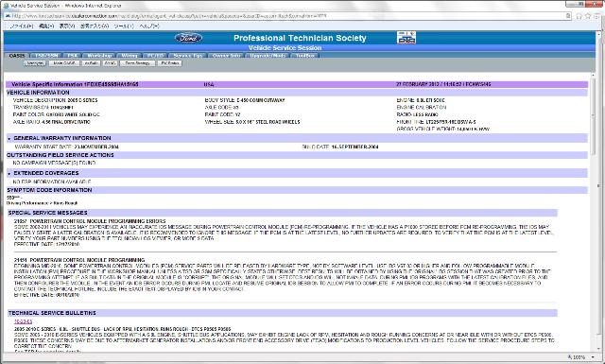
Task: Click 'AXLE RATIO: 4.56 FINAL DRIVE RATIO' text
Action: click(51, 122)
